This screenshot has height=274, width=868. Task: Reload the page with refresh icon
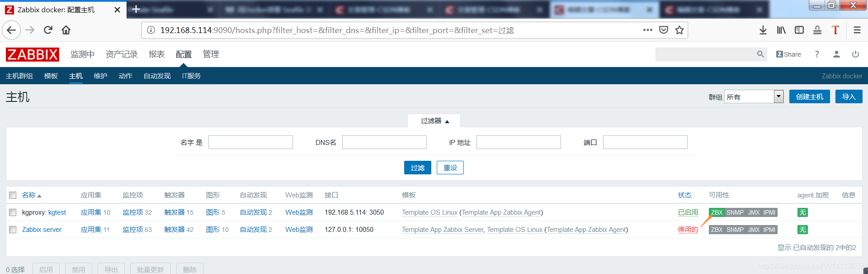click(48, 30)
